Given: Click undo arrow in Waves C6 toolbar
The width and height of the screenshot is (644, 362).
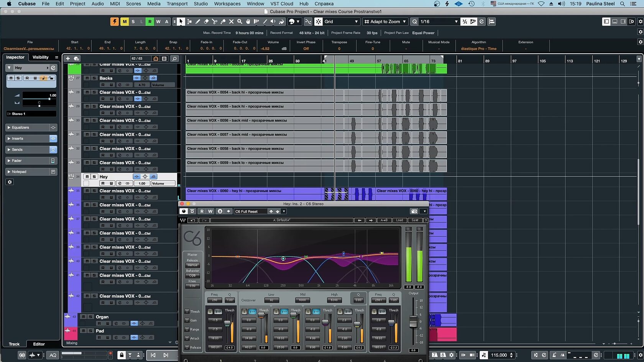Looking at the screenshot, I should (193, 220).
